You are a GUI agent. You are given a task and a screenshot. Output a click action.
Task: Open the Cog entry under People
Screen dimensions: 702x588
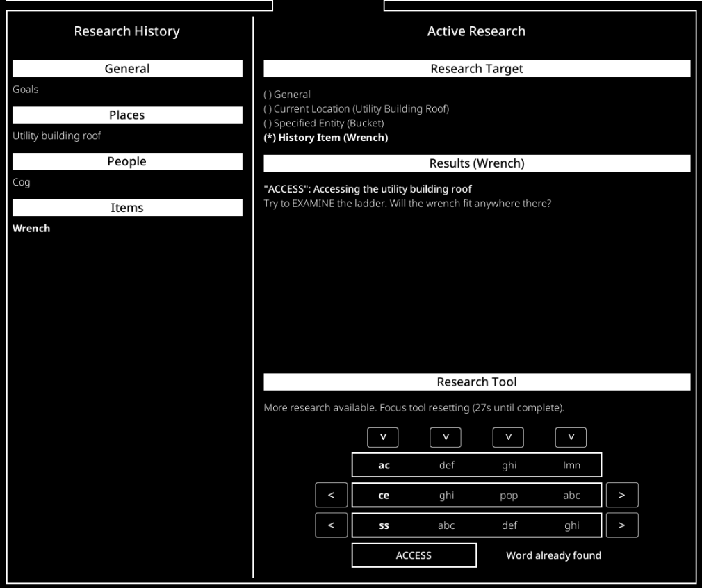[22, 182]
